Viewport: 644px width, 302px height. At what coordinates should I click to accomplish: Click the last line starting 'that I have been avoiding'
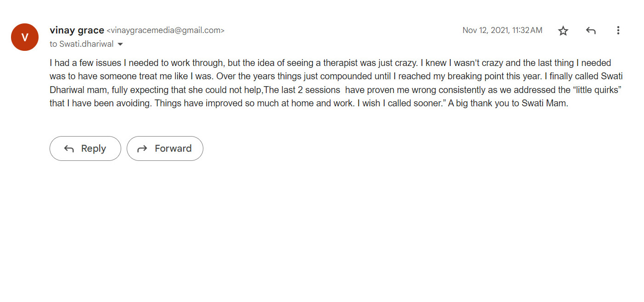(309, 104)
